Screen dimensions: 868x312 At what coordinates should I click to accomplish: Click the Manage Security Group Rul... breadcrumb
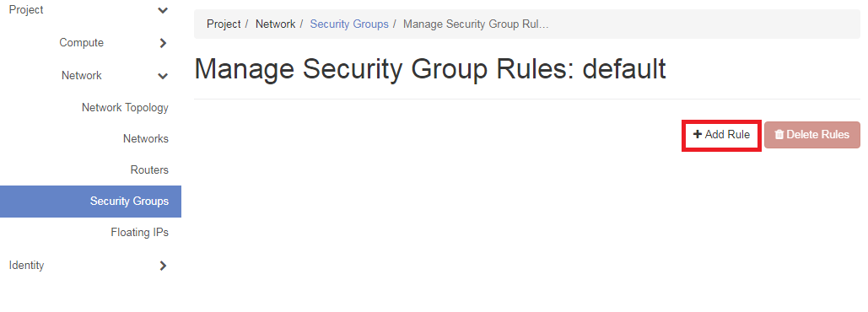(x=476, y=24)
